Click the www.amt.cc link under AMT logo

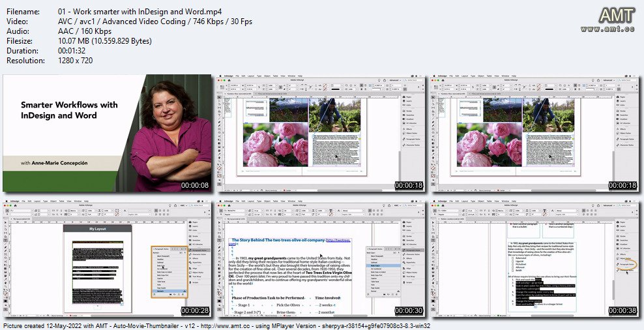coord(608,29)
